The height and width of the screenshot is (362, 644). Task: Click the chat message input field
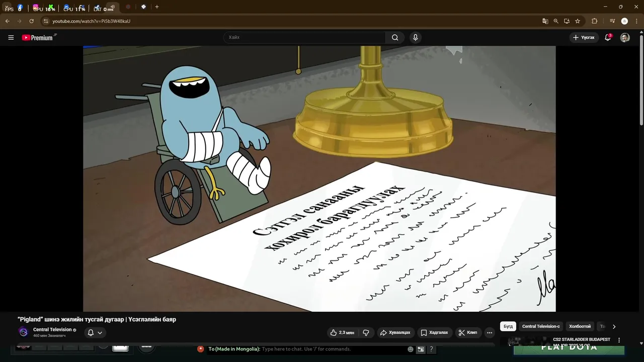[333, 349]
